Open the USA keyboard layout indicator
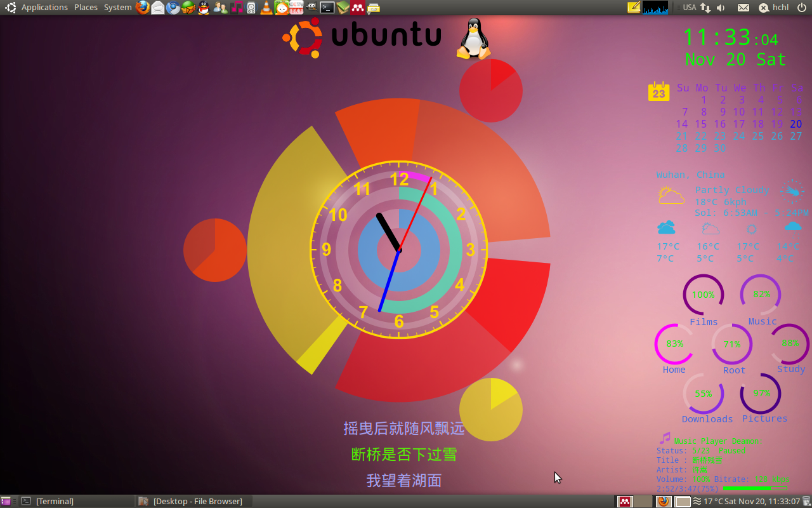 point(689,8)
